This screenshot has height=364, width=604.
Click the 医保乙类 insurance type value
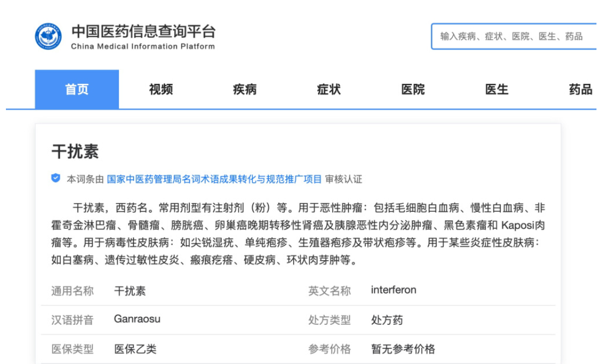pyautogui.click(x=135, y=349)
